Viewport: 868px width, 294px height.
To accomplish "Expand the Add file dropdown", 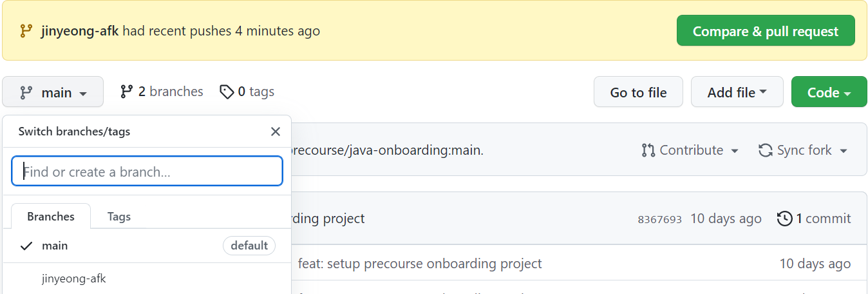I will pyautogui.click(x=737, y=92).
